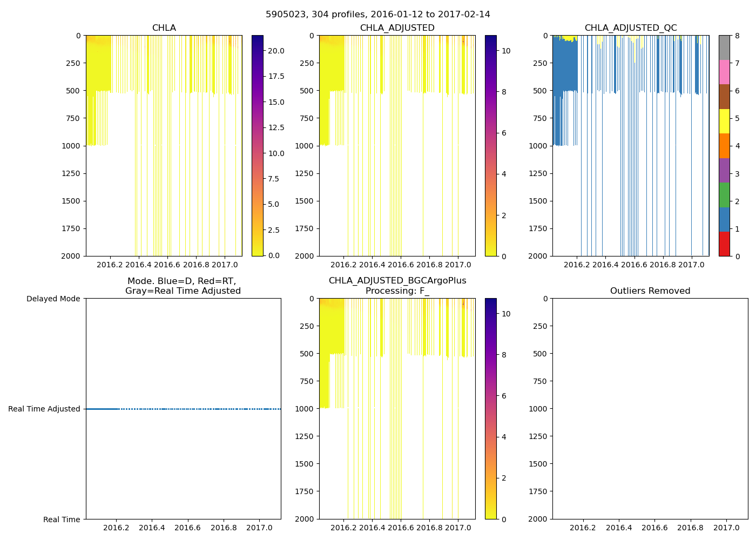Viewport: 756px width, 540px height.
Task: Click the brown QC colorbar segment
Action: 724,97
